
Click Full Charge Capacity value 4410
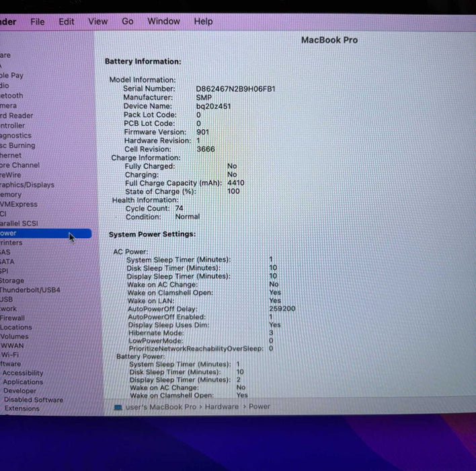(x=236, y=182)
